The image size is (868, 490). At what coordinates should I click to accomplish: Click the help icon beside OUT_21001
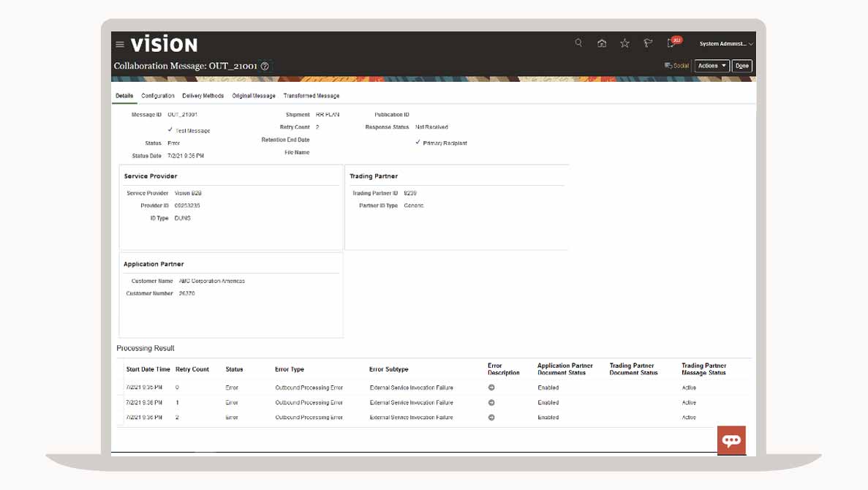click(x=265, y=67)
